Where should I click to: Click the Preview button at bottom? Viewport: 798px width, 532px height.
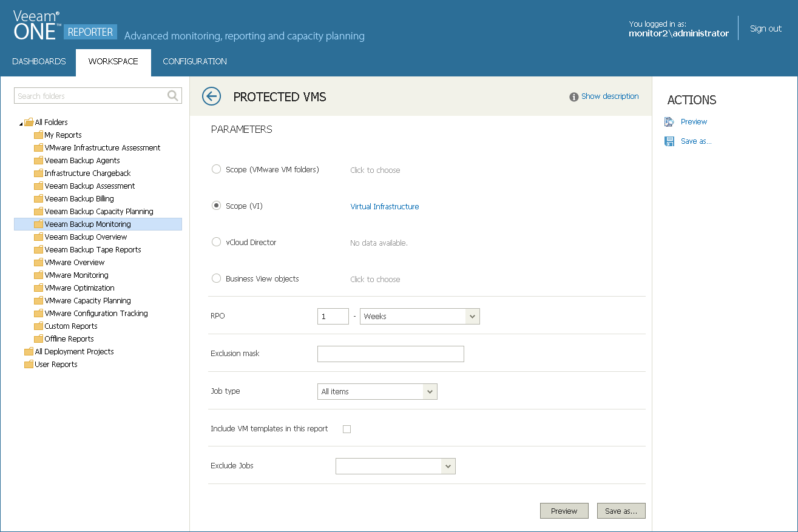tap(564, 511)
